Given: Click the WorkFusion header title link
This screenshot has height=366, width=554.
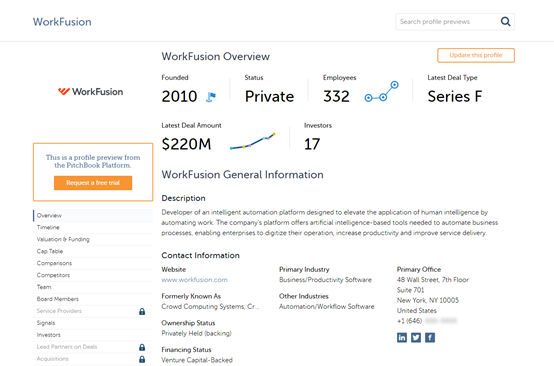Looking at the screenshot, I should click(x=62, y=22).
